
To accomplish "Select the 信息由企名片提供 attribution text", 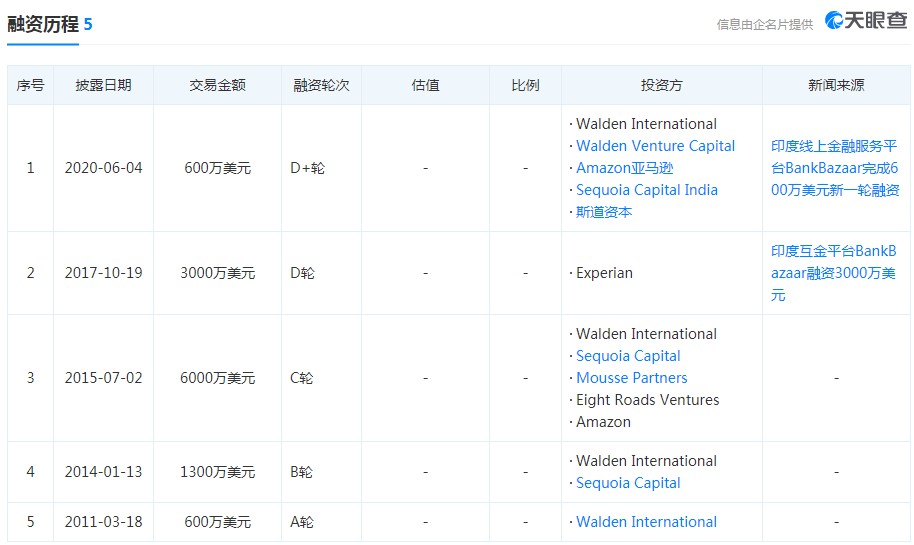I will 764,24.
